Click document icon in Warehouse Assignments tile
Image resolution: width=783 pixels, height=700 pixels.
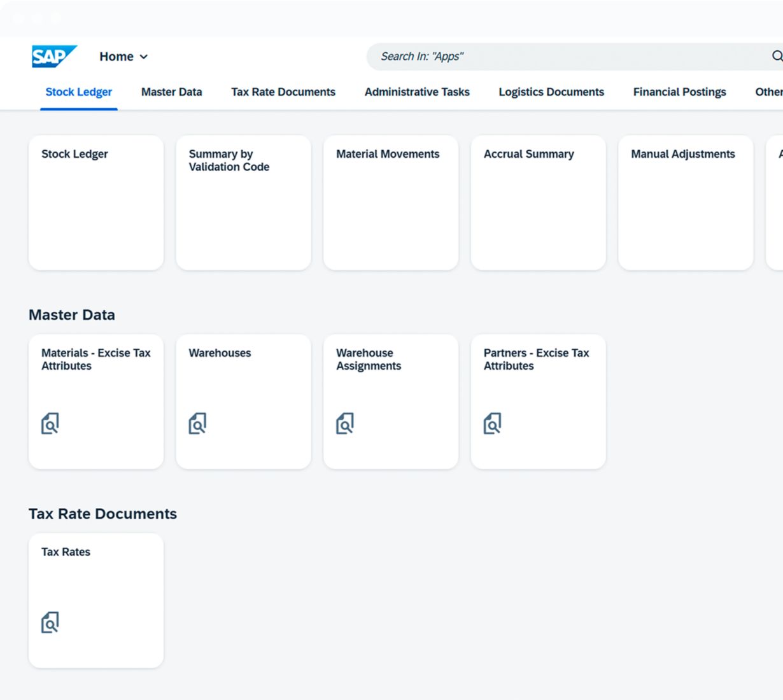[345, 423]
